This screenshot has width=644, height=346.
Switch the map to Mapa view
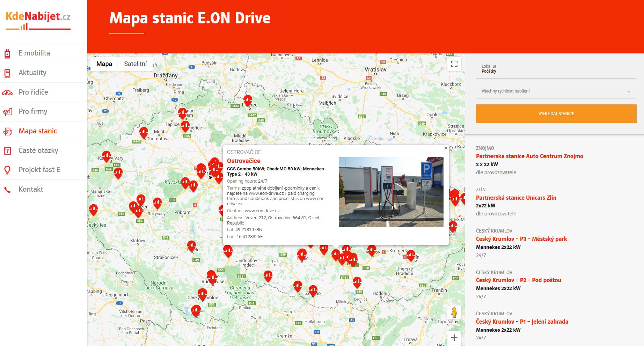click(x=104, y=64)
